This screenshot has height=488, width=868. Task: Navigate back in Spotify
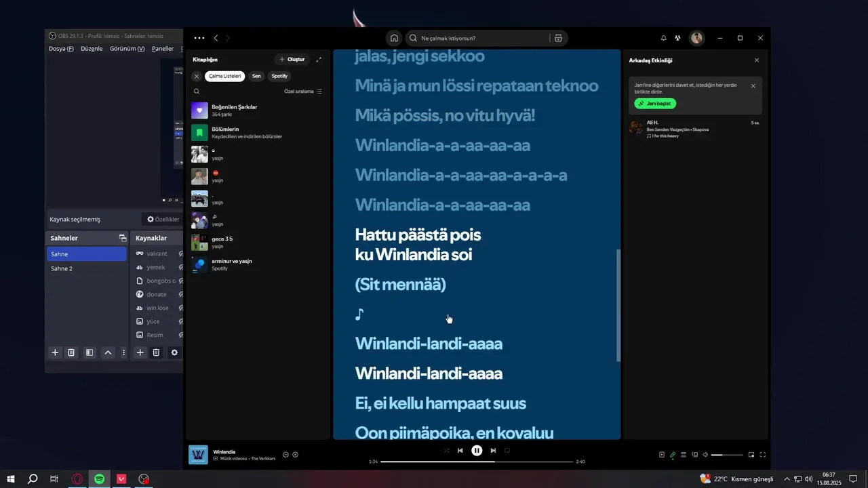click(x=216, y=38)
